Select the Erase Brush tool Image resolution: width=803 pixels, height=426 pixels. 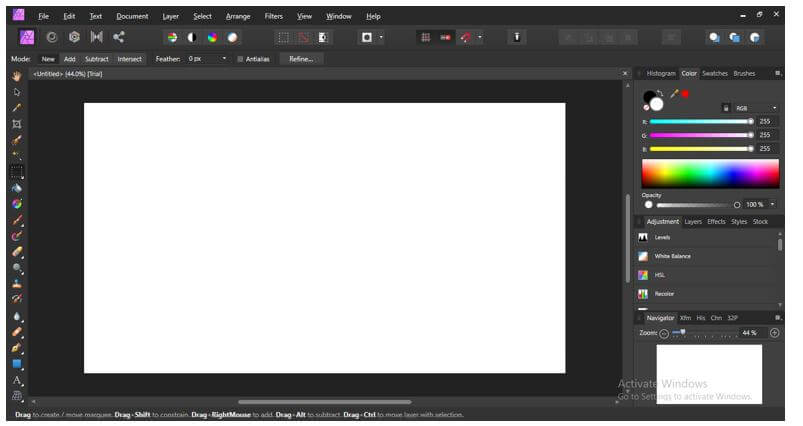(17, 252)
